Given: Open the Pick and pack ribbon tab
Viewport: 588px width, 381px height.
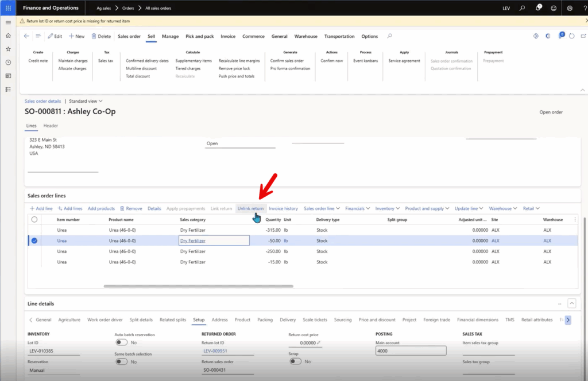Looking at the screenshot, I should (x=199, y=36).
